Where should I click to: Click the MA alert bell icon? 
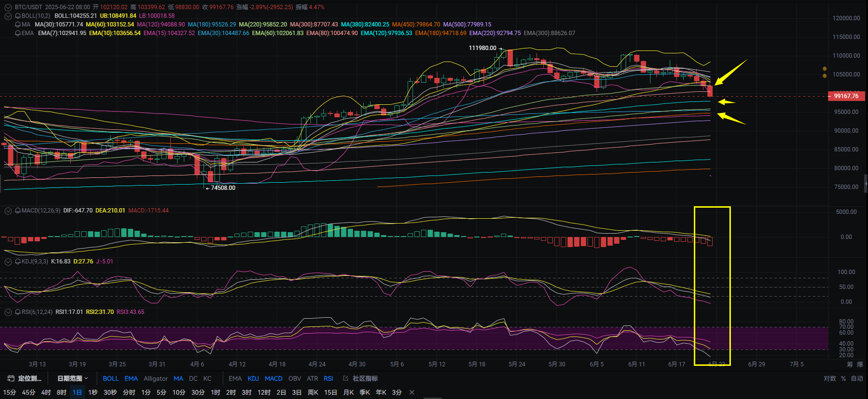18,25
